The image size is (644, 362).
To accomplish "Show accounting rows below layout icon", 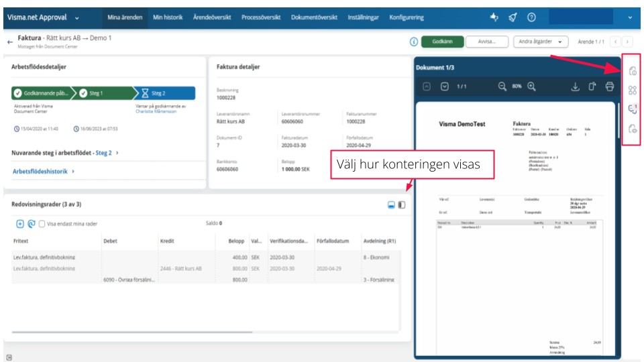I will tap(391, 205).
